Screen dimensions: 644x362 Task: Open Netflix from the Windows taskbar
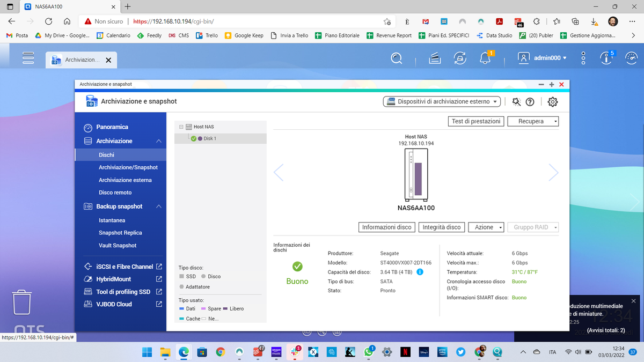click(406, 352)
